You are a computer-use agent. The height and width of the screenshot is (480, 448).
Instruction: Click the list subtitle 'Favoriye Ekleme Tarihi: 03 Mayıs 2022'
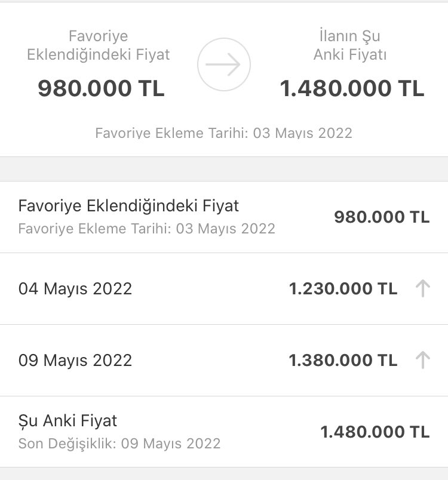147,229
